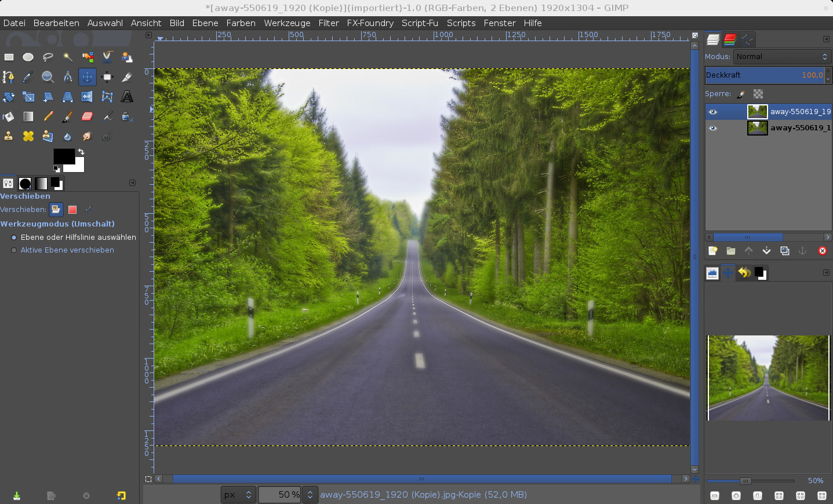Select the Perspective tool
Screen dimensions: 833x504
tap(68, 97)
